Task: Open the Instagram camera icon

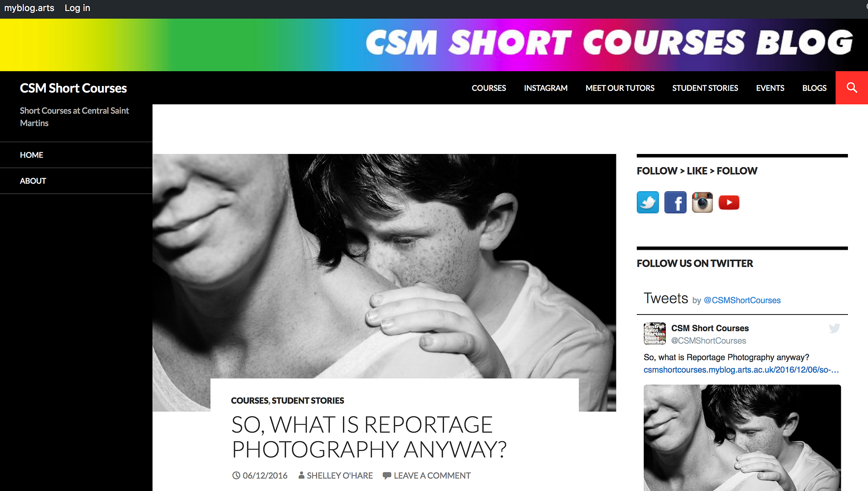Action: pyautogui.click(x=702, y=202)
